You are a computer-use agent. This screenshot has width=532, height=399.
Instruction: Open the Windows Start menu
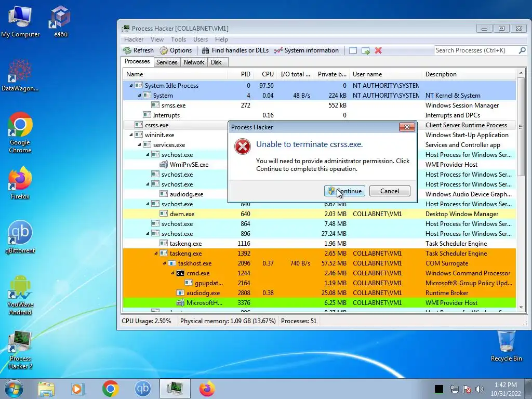click(14, 389)
